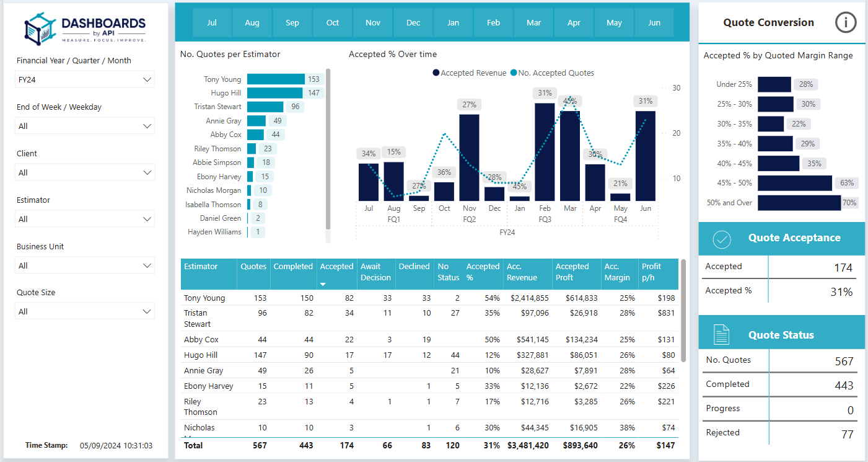Select the Jul month tab
The image size is (868, 462).
click(x=212, y=23)
